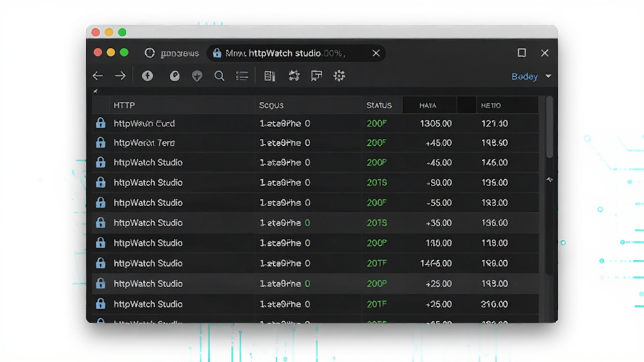Click the bulleted list toolbar icon
The width and height of the screenshot is (644, 362).
[x=242, y=76]
